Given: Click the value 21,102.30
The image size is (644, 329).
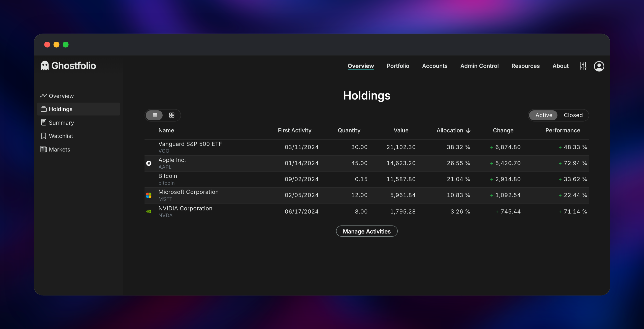Looking at the screenshot, I should [401, 147].
